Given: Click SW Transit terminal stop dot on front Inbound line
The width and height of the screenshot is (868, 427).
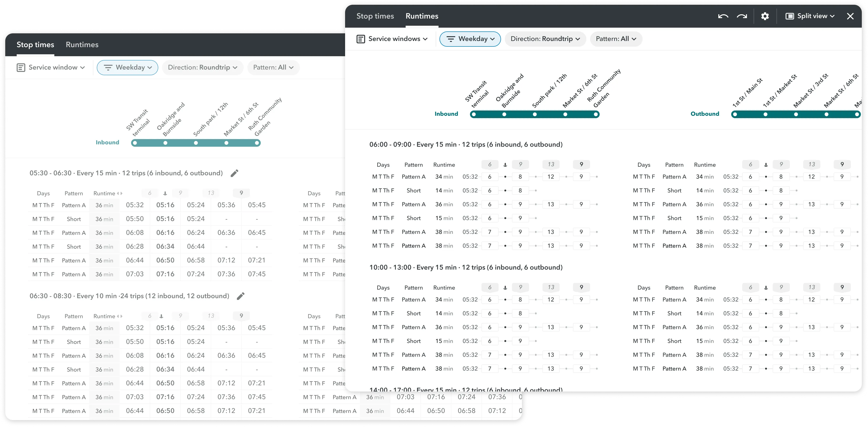Looking at the screenshot, I should [x=474, y=114].
